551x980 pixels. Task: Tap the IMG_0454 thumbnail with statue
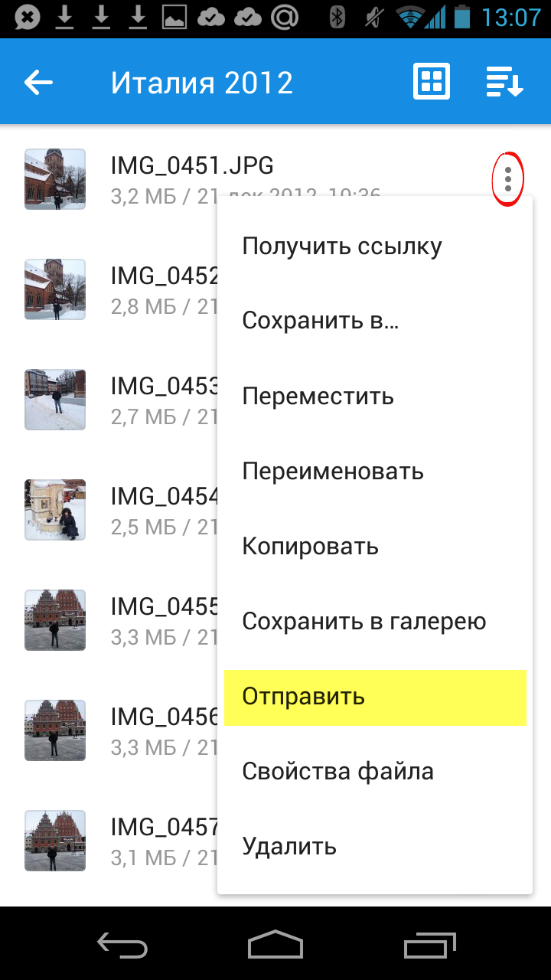[x=55, y=510]
